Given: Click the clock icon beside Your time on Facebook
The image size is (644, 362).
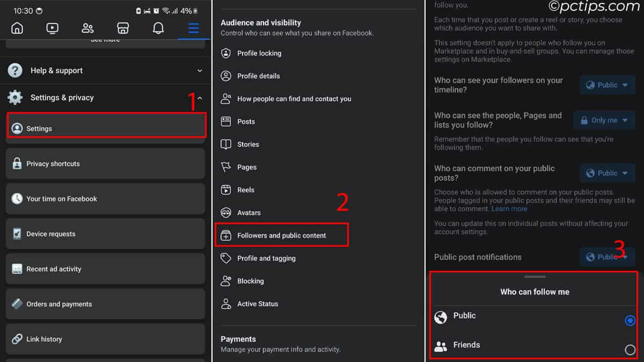Looking at the screenshot, I should [17, 198].
